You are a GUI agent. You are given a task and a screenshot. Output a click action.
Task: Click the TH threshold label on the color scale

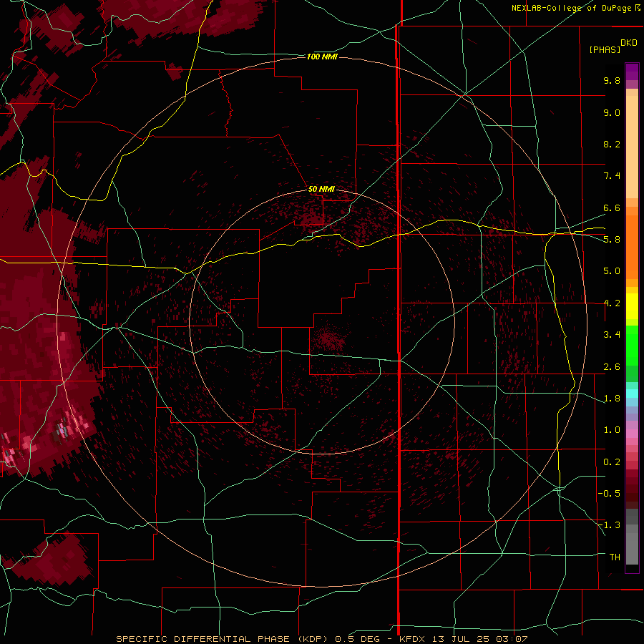coord(615,557)
